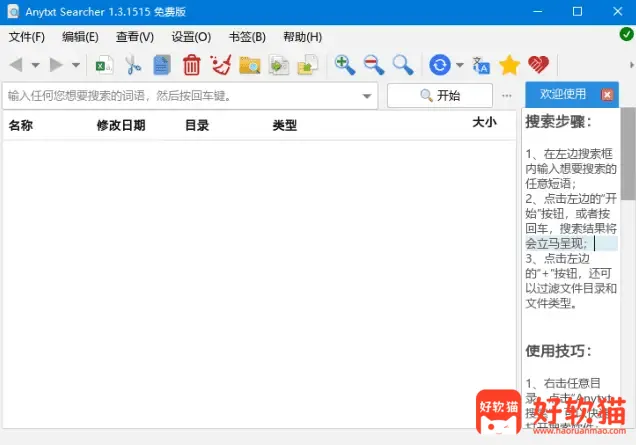Click the green checkmark status icon
Image resolution: width=636 pixels, height=445 pixels.
[626, 34]
